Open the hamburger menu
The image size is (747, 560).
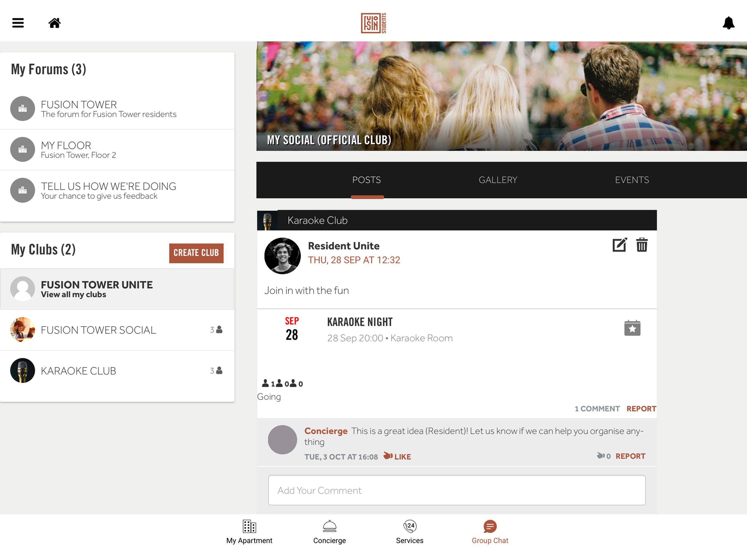tap(18, 23)
